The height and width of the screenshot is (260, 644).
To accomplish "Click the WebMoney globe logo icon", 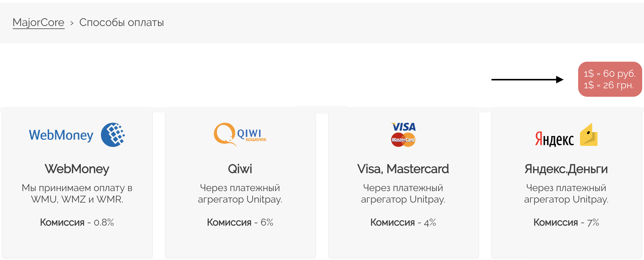I will tap(113, 135).
